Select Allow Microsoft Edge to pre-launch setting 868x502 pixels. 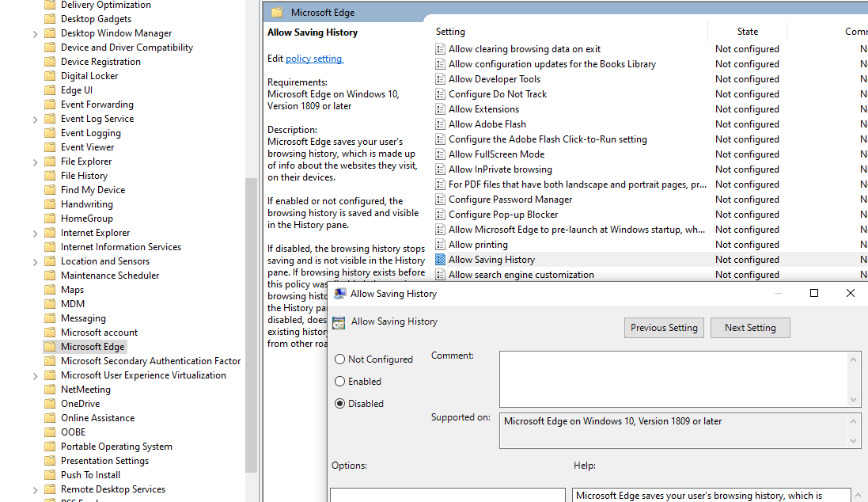click(576, 230)
